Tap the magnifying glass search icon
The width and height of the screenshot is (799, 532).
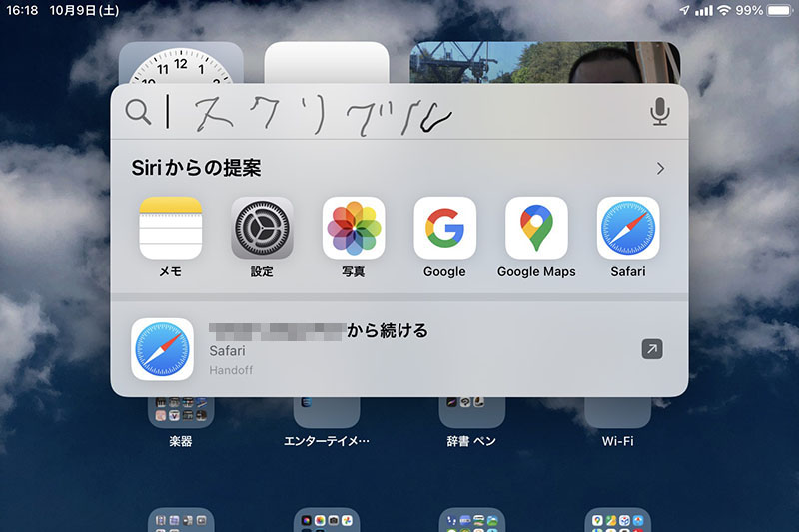138,112
